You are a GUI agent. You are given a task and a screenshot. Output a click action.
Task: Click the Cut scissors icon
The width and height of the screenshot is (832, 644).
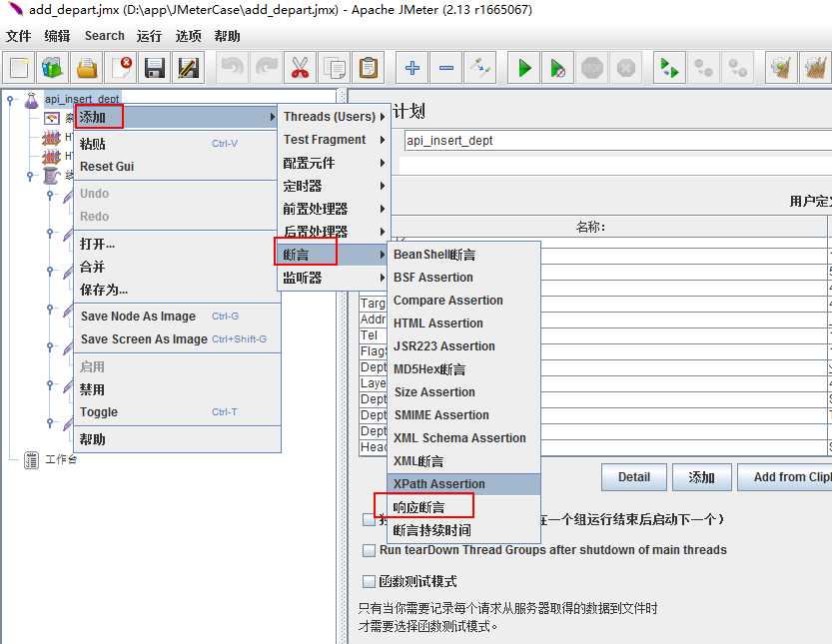pyautogui.click(x=300, y=68)
